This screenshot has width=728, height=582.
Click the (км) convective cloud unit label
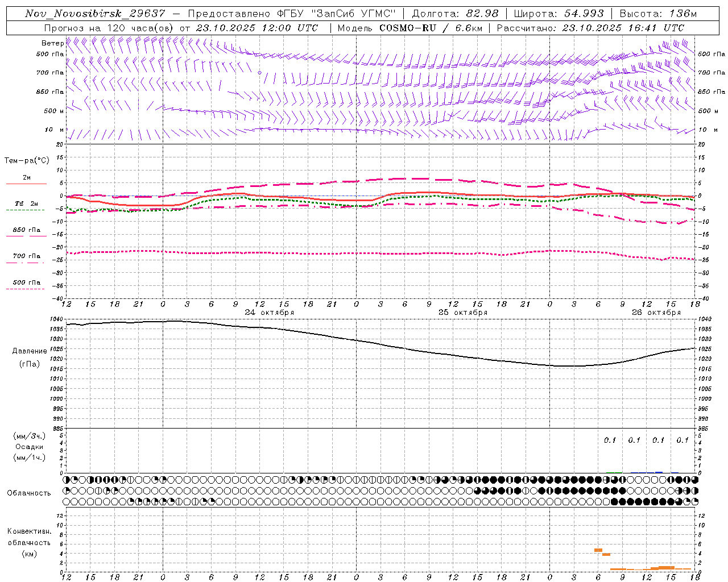click(30, 554)
